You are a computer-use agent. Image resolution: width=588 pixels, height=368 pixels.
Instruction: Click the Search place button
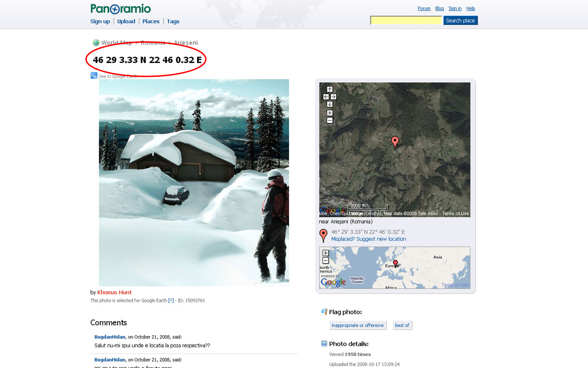coord(460,20)
